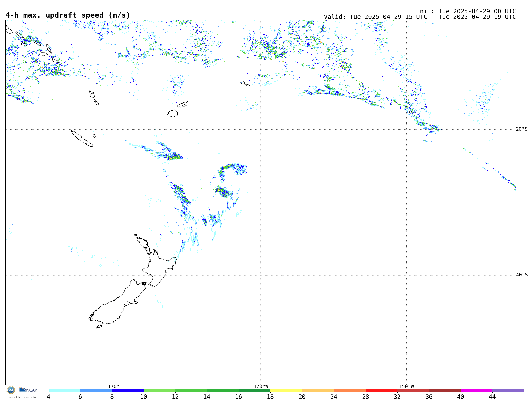532x400 pixels.
Task: Click the colorbar tick label 16
Action: click(x=239, y=397)
